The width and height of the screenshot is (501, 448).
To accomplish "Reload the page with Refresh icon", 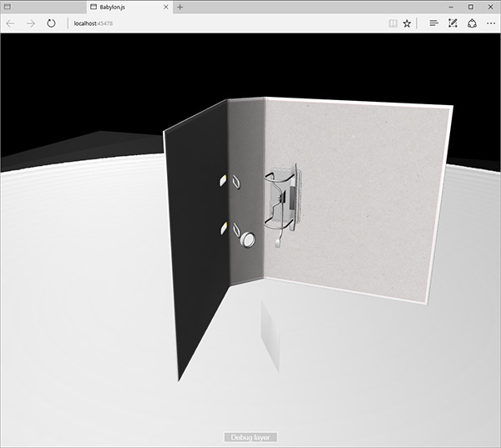I will pyautogui.click(x=51, y=23).
